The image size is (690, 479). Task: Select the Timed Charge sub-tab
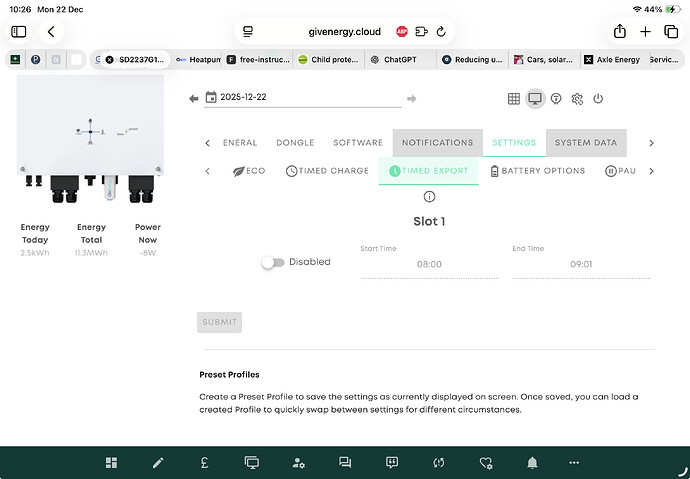[x=327, y=171]
